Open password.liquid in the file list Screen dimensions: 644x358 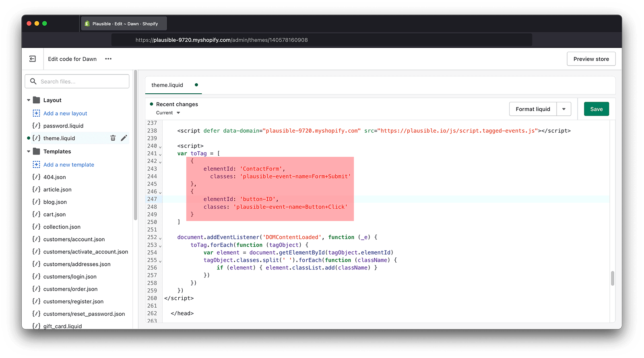(x=63, y=126)
